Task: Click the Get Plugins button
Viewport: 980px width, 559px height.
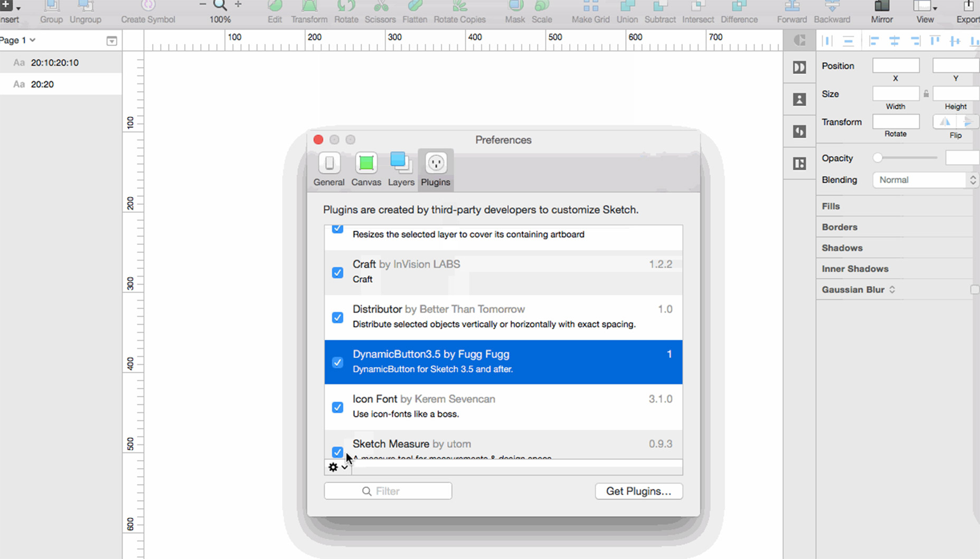Action: [x=638, y=491]
